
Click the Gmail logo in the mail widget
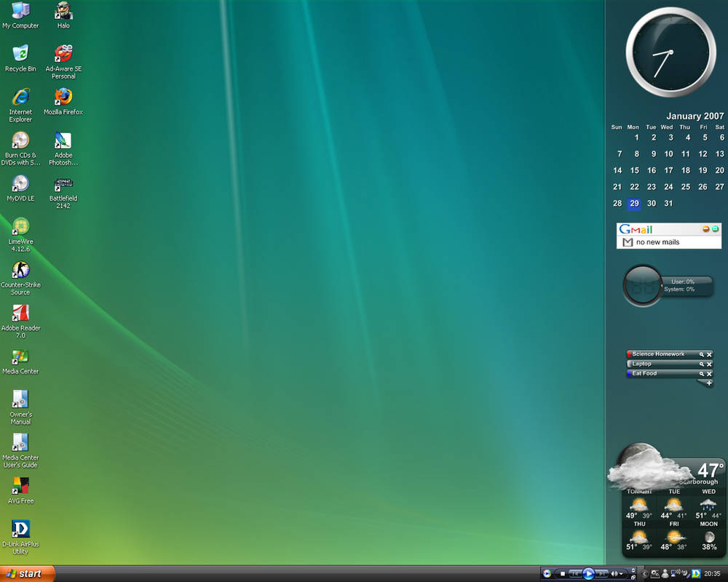pos(636,229)
